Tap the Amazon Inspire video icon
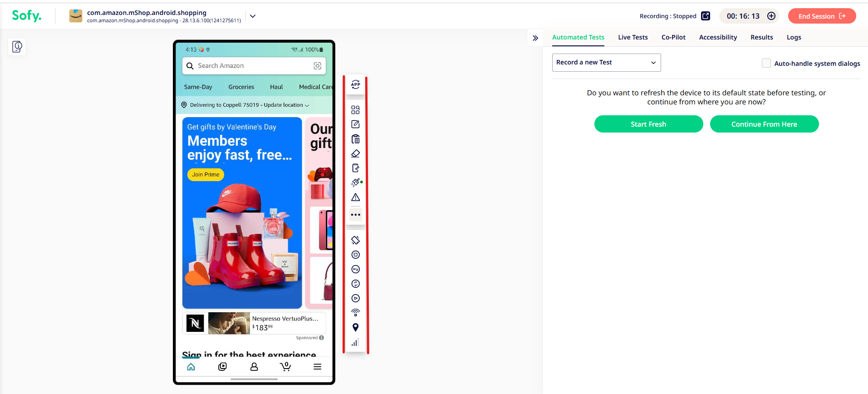Viewport: 868px width, 394px height. [222, 367]
